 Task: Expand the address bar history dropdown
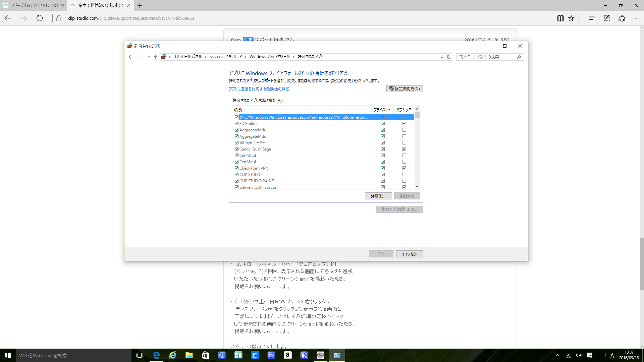tap(442, 57)
